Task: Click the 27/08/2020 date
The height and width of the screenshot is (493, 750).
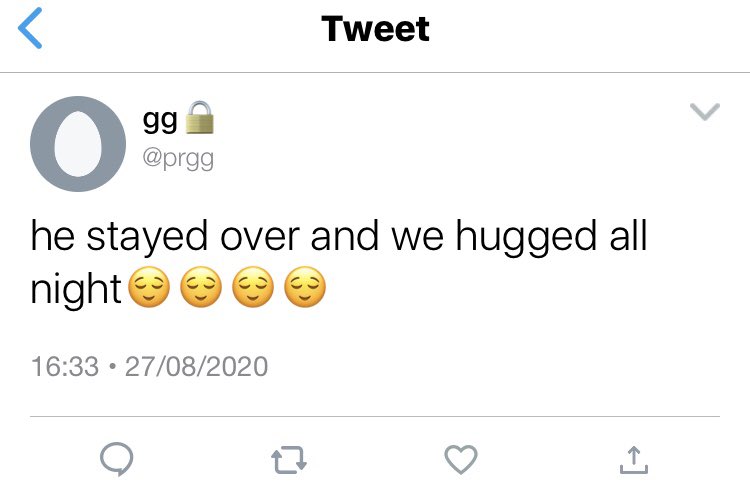Action: [197, 367]
